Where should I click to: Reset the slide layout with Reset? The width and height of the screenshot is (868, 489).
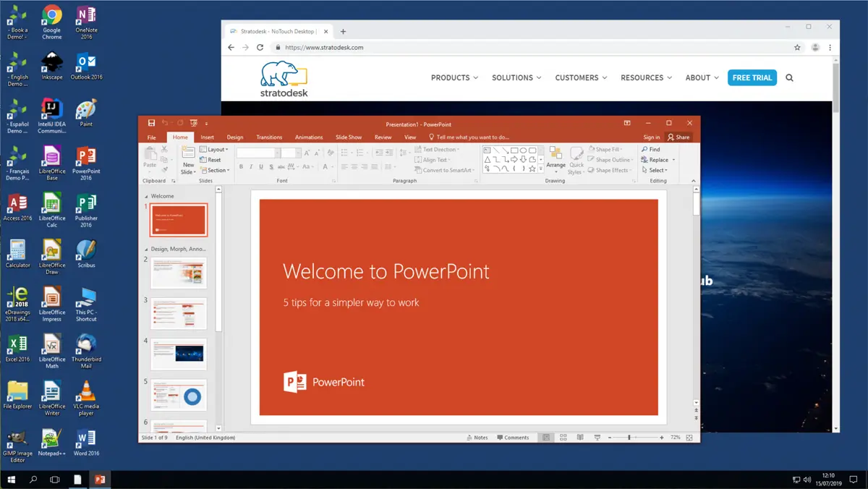(x=210, y=160)
